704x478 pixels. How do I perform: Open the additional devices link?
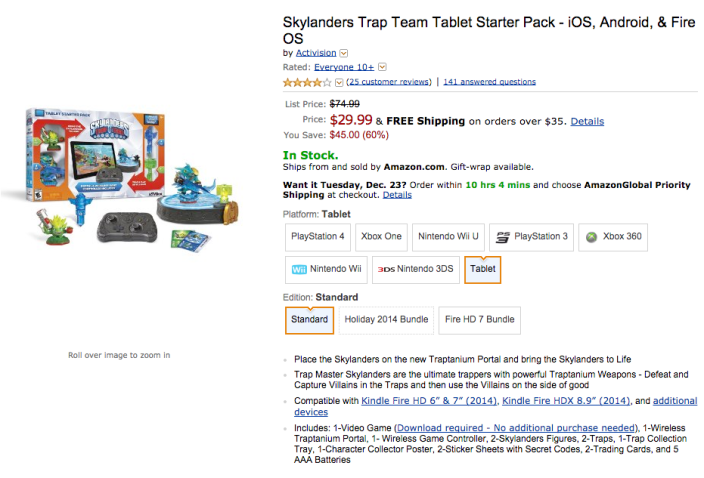[x=310, y=412]
